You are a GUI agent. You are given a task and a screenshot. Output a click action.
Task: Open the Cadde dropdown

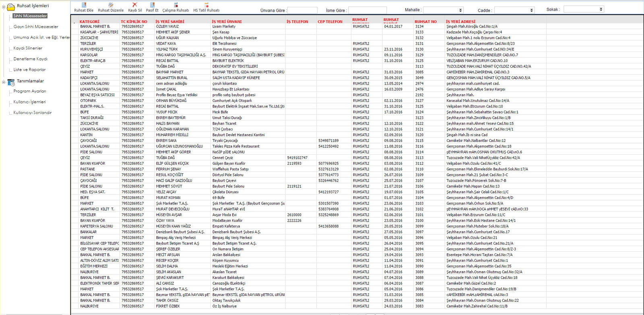click(531, 10)
